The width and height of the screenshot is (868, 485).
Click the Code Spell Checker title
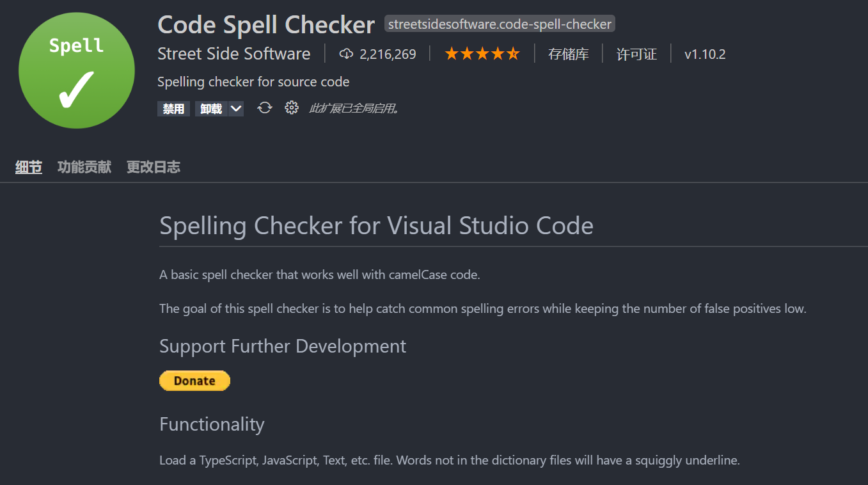point(266,24)
